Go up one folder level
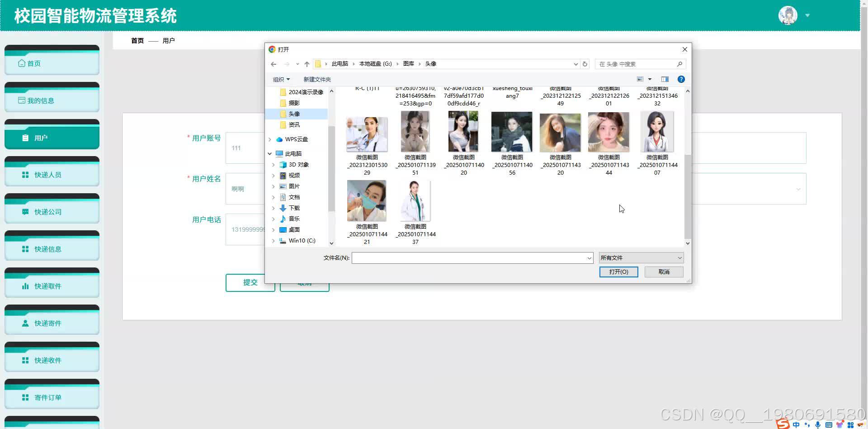 pyautogui.click(x=307, y=64)
